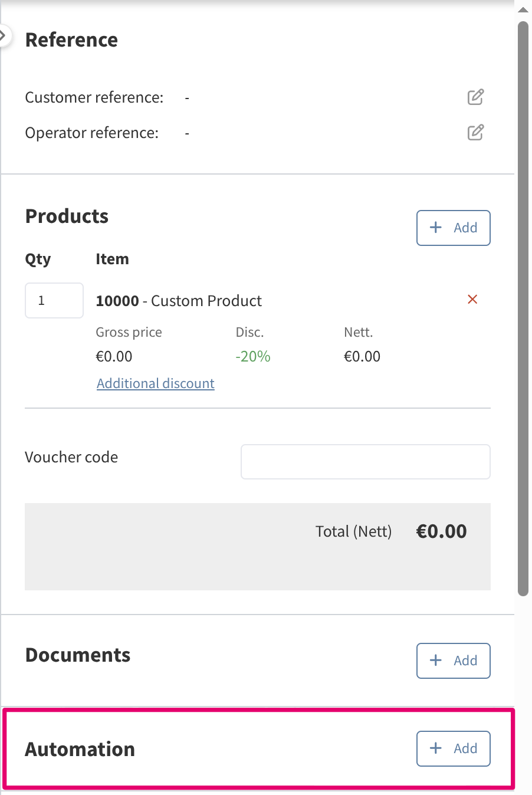Click the Item column header
Viewport: 532px width, 795px height.
[112, 259]
